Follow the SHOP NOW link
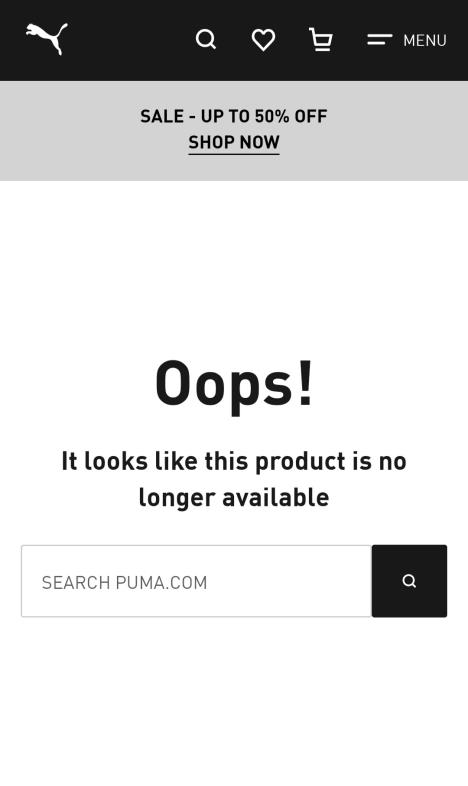This screenshot has width=468, height=786. 234,142
